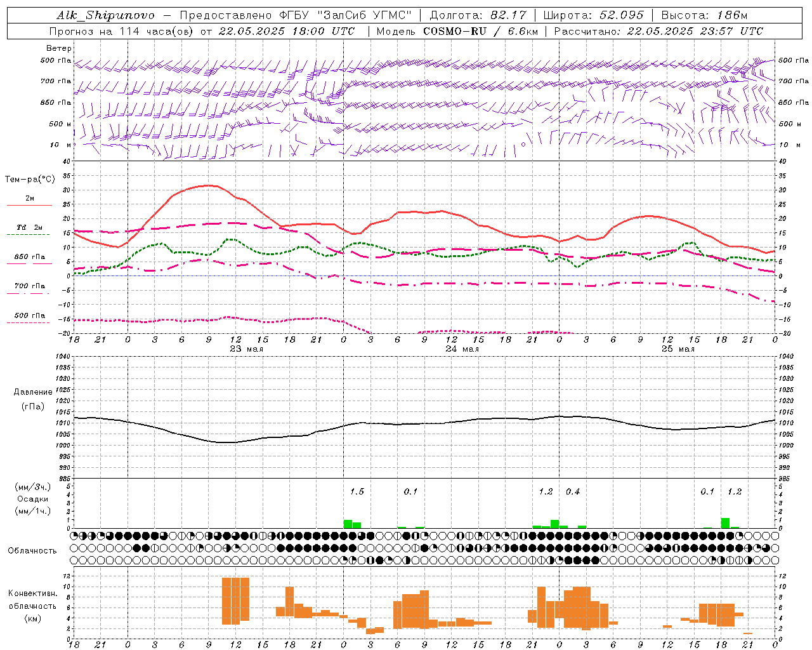The height and width of the screenshot is (650, 812).
Task: Click the 23 мая date label
Action: pos(246,349)
